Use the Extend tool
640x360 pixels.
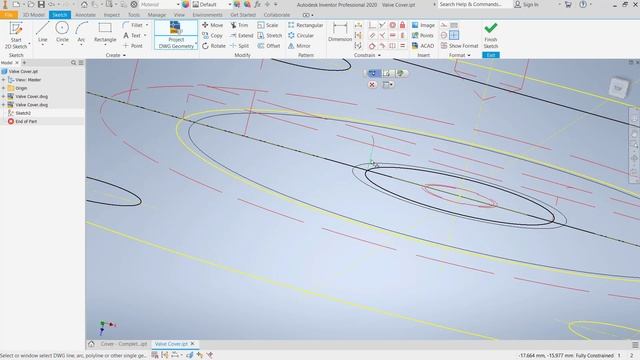(241, 36)
